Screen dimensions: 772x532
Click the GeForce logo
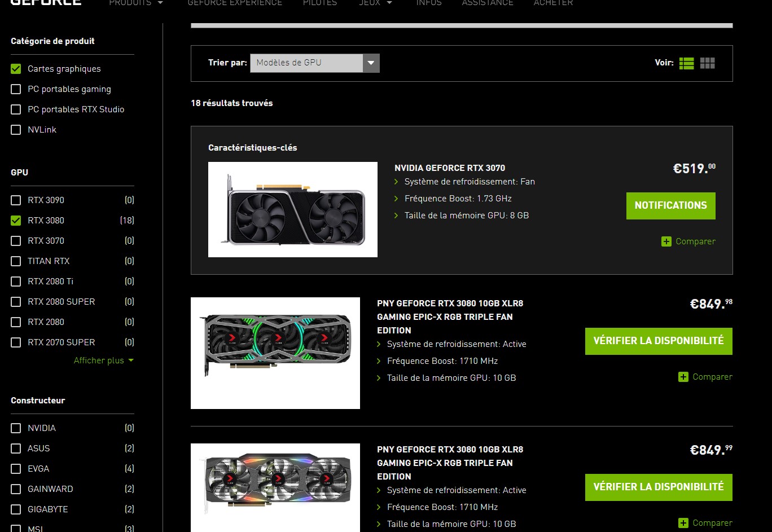46,2
